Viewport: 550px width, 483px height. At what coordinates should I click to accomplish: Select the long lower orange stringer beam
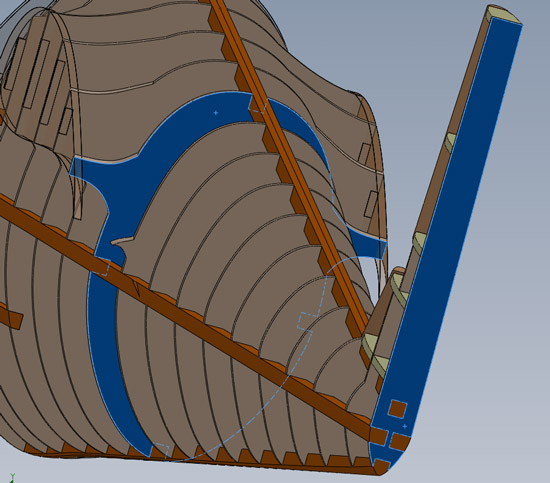[x=186, y=317]
